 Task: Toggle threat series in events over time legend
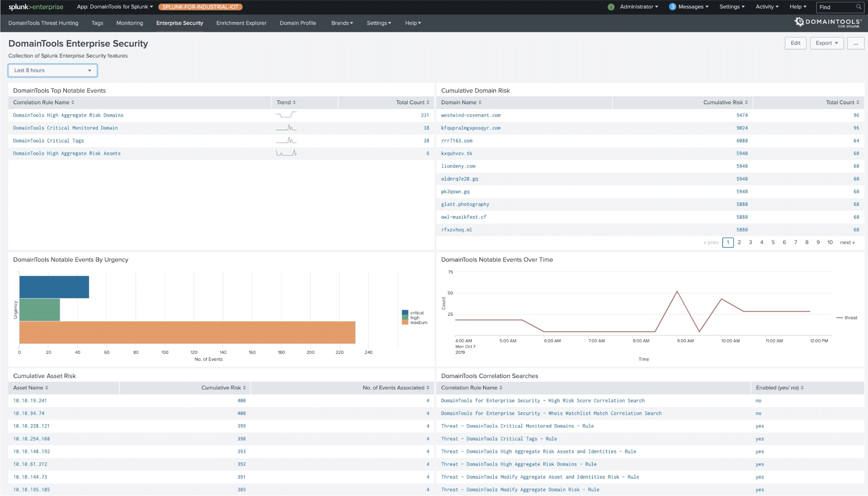pos(850,318)
